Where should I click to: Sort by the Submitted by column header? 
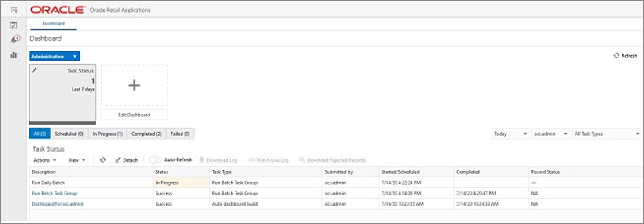coord(350,172)
